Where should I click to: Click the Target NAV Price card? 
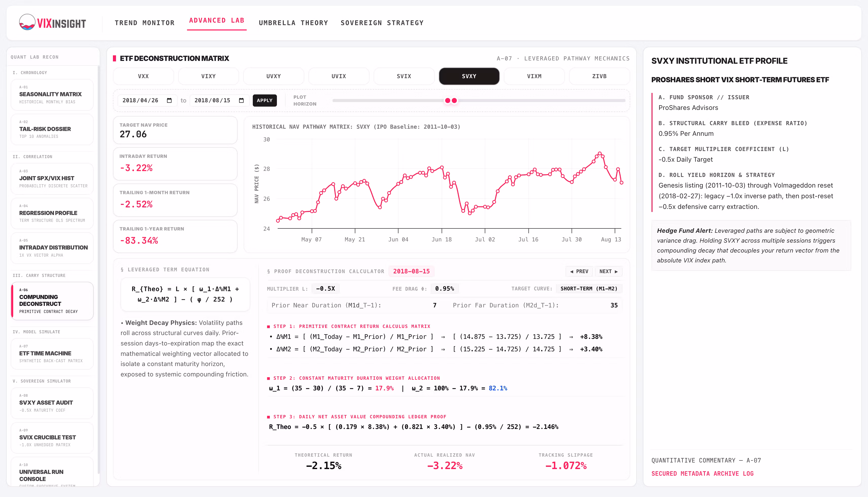[x=175, y=130]
